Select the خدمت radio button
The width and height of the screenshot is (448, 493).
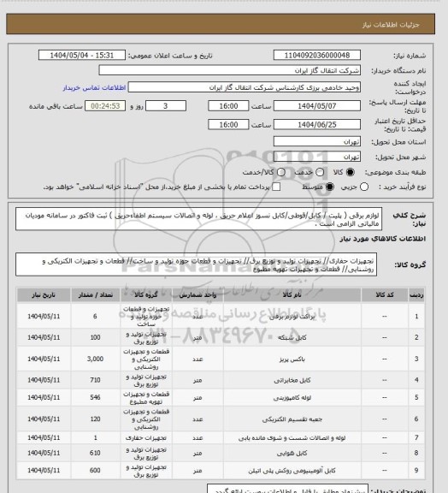(320, 172)
